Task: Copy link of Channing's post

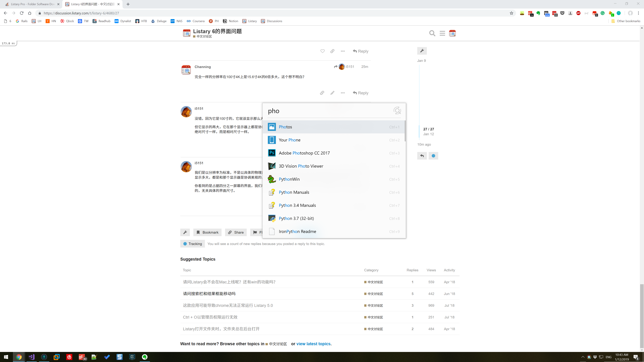Action: [x=322, y=93]
